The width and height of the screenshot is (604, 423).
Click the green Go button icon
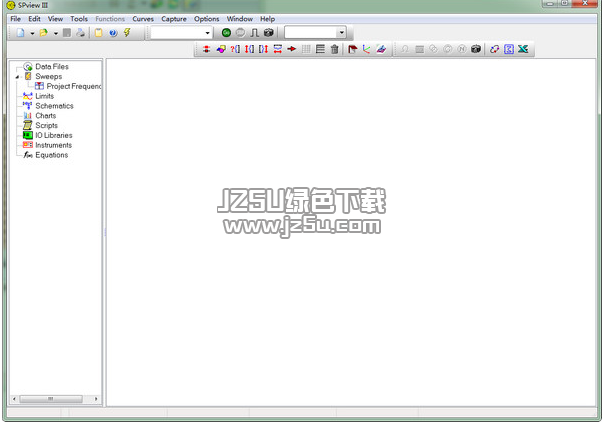226,33
